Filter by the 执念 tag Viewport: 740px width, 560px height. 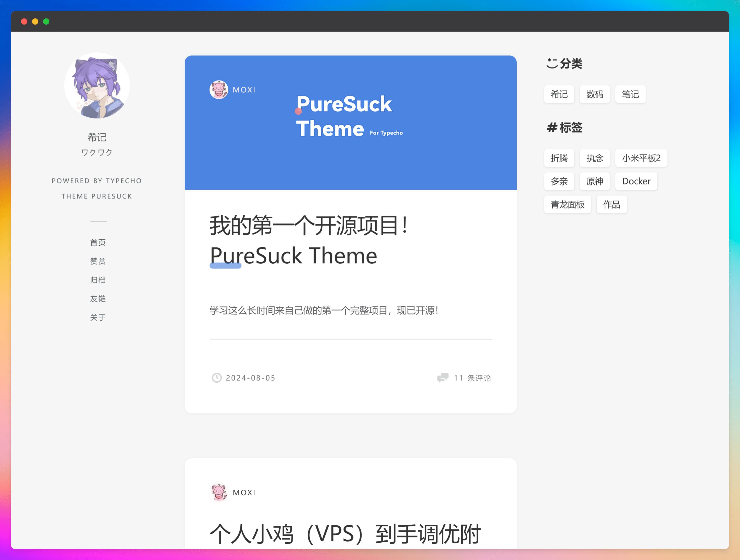click(594, 158)
